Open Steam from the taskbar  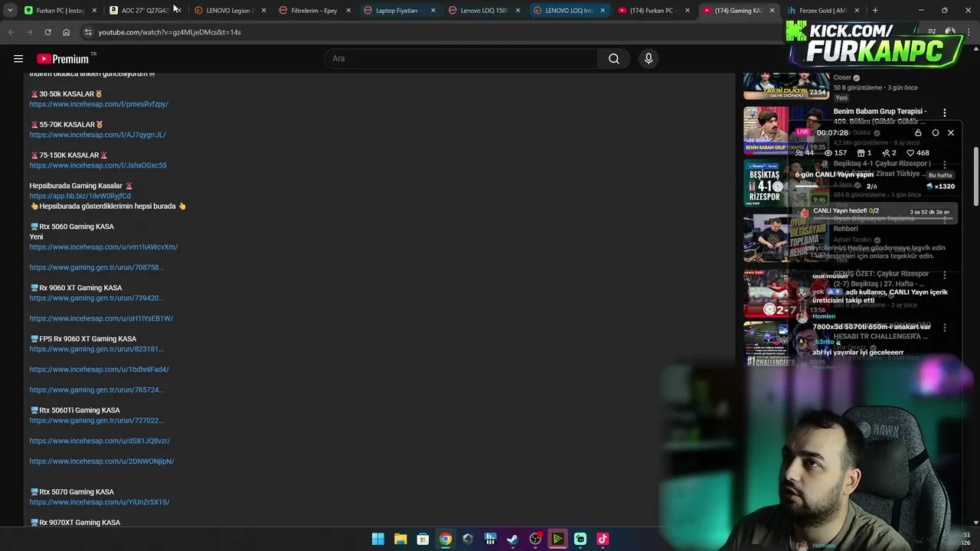tap(513, 540)
